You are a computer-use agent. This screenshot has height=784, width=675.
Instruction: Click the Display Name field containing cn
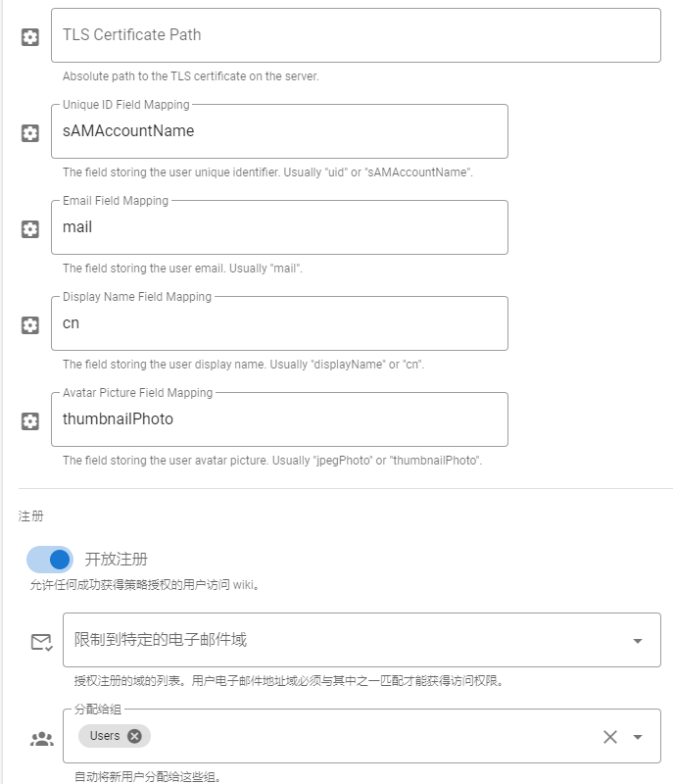click(x=279, y=323)
